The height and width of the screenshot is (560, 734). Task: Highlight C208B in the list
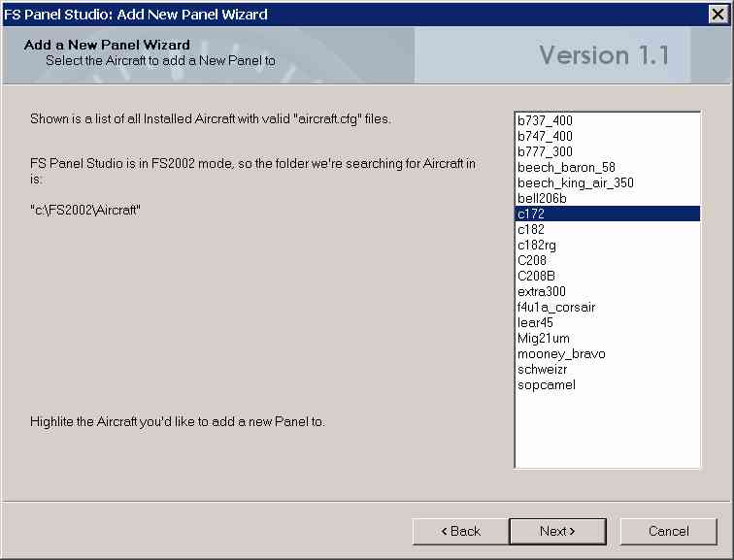click(607, 276)
